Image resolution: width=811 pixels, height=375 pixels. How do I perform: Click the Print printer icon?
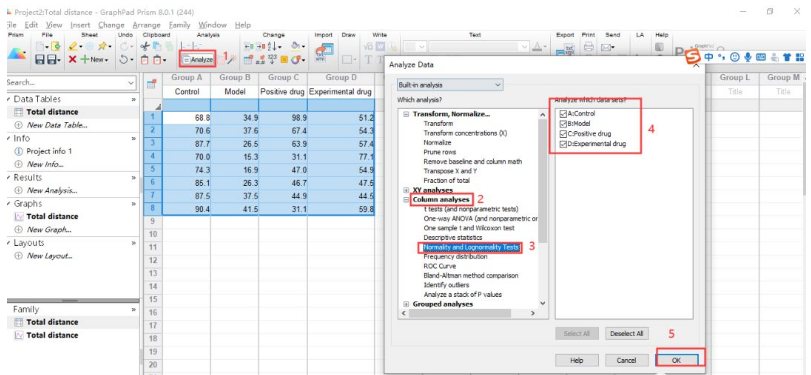(x=589, y=47)
